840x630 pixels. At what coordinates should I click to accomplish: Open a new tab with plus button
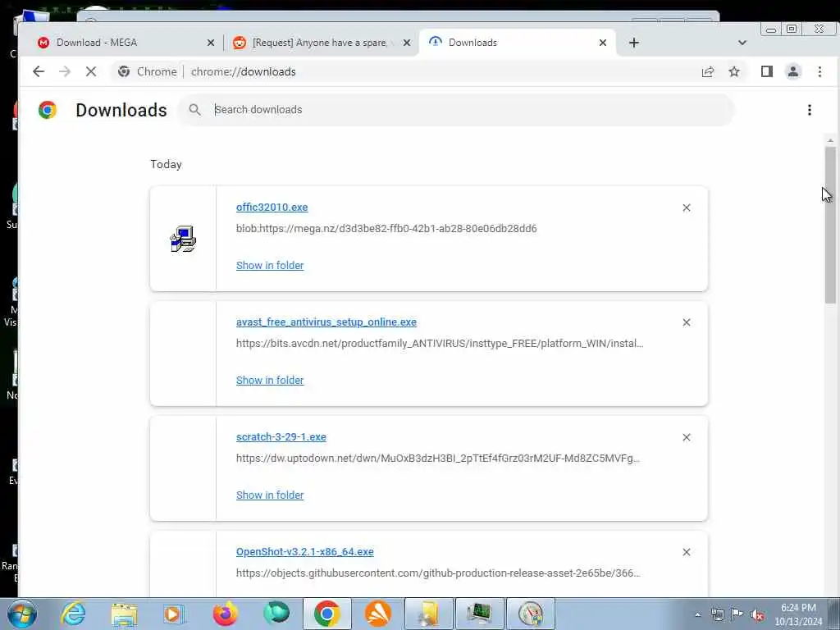[x=634, y=43]
